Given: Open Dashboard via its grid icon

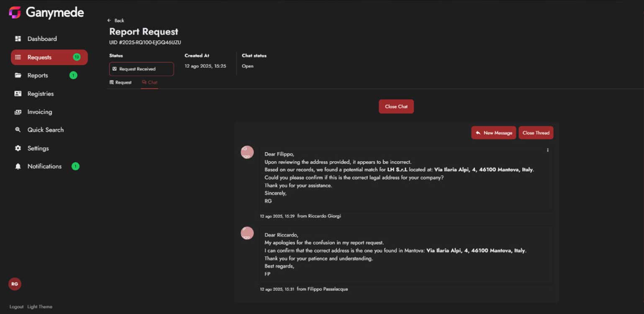Looking at the screenshot, I should point(18,39).
